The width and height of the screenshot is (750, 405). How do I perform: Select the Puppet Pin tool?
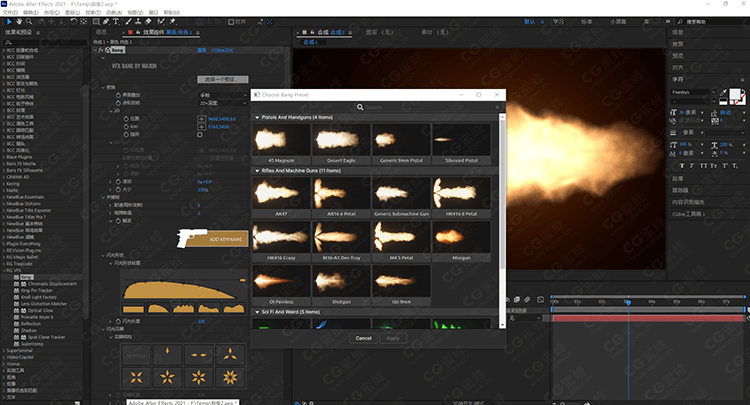173,22
